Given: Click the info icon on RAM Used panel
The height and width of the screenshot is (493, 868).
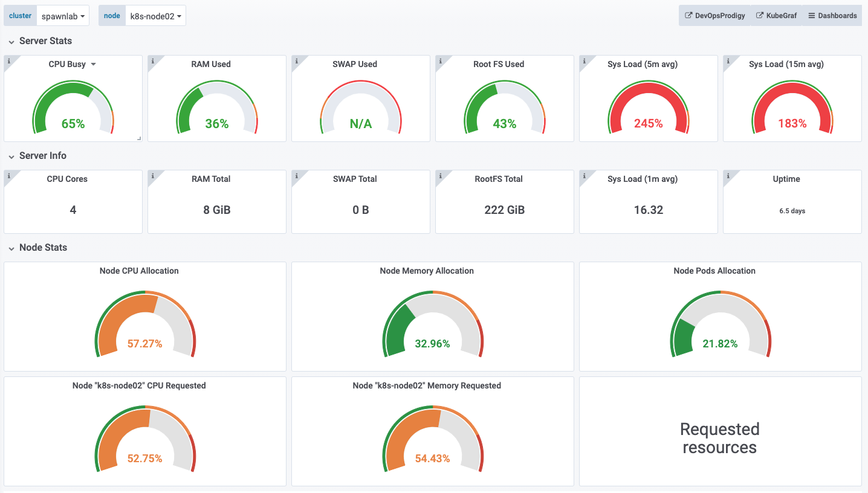Looking at the screenshot, I should pos(152,60).
